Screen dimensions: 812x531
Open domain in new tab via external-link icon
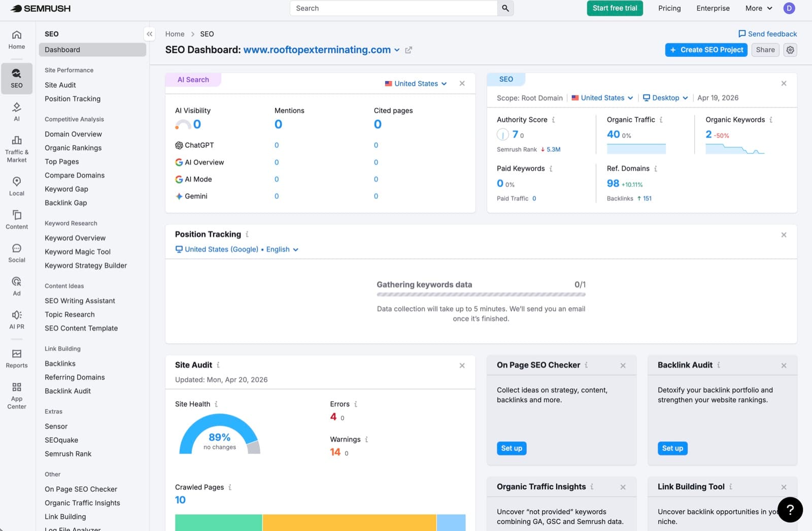[409, 50]
